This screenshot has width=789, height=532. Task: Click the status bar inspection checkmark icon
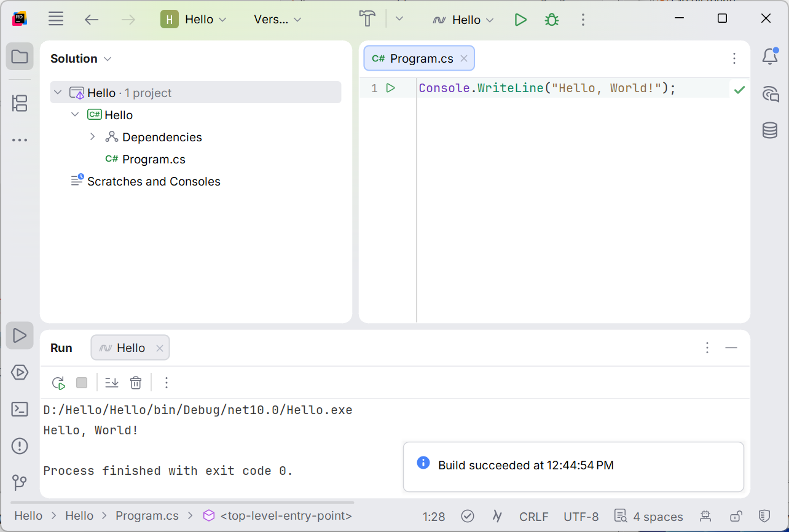point(468,516)
